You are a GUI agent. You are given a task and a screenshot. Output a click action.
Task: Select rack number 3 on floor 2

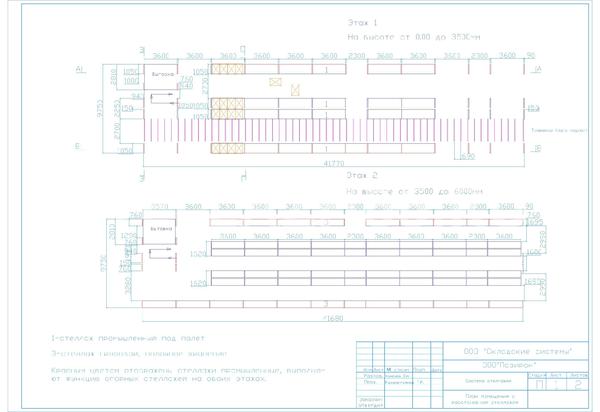point(325,302)
